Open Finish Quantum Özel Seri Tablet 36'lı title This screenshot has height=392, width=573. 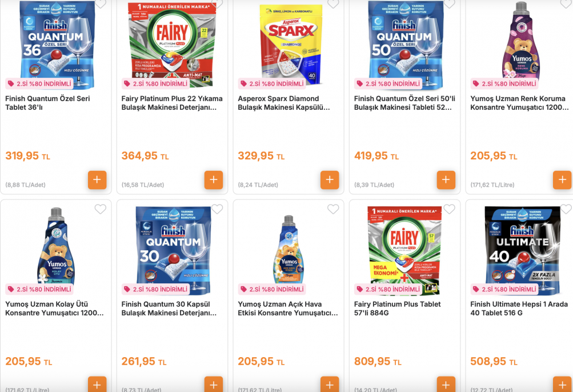click(47, 103)
